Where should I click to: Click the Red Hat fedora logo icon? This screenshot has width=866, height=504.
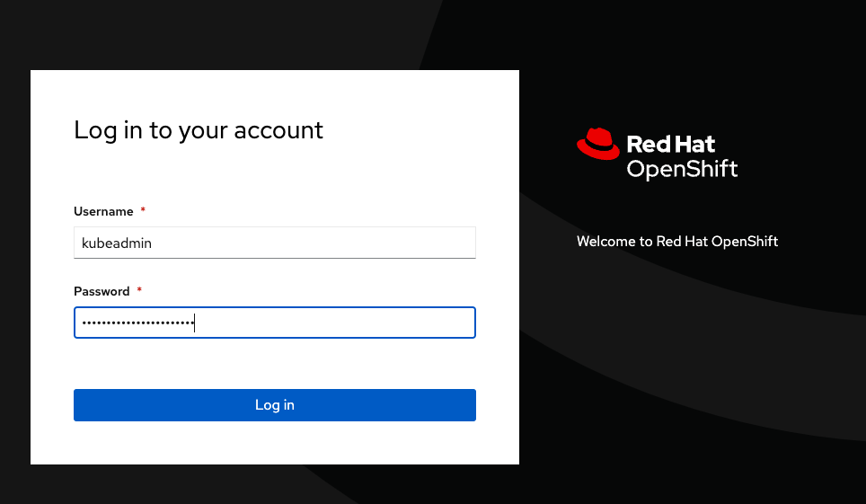[598, 145]
